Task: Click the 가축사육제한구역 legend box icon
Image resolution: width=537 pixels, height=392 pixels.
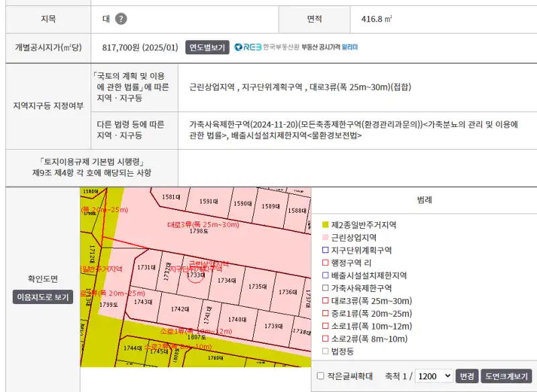Action: click(326, 288)
